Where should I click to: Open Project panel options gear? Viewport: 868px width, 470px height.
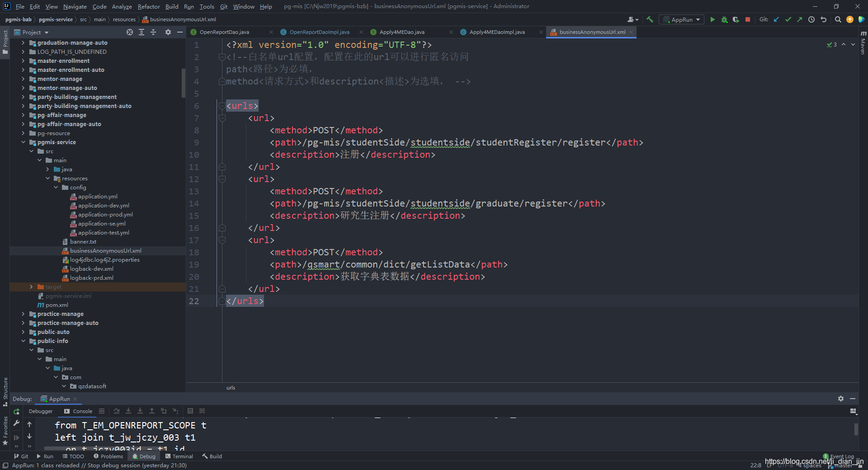(x=168, y=32)
